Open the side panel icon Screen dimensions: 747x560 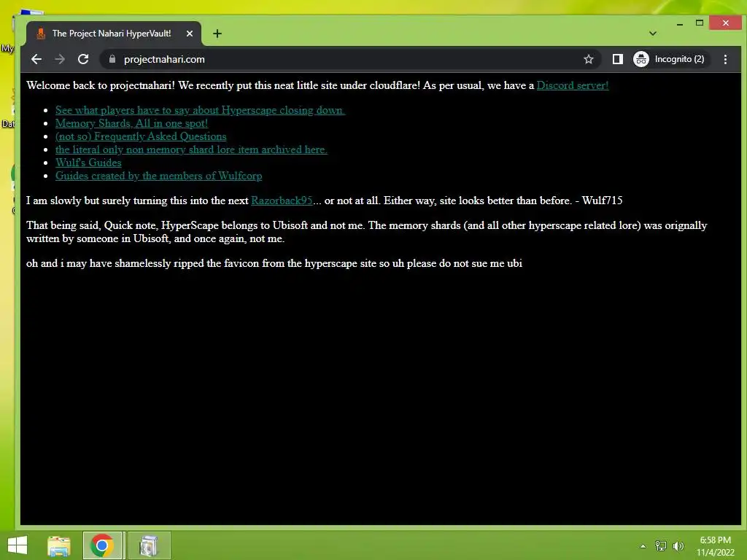(x=617, y=59)
